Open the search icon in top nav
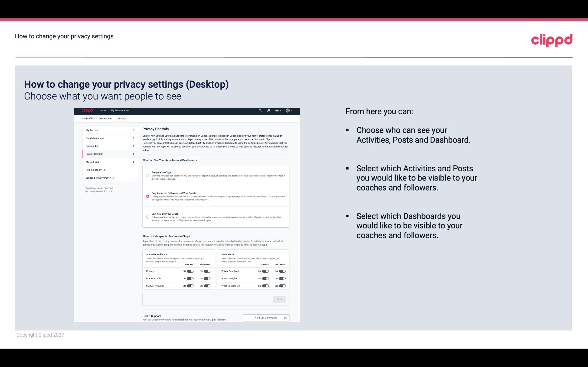The height and width of the screenshot is (367, 588). pyautogui.click(x=260, y=110)
